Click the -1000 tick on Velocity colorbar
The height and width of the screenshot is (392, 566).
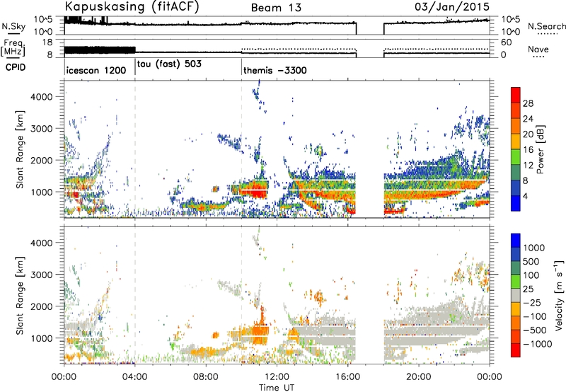click(538, 344)
